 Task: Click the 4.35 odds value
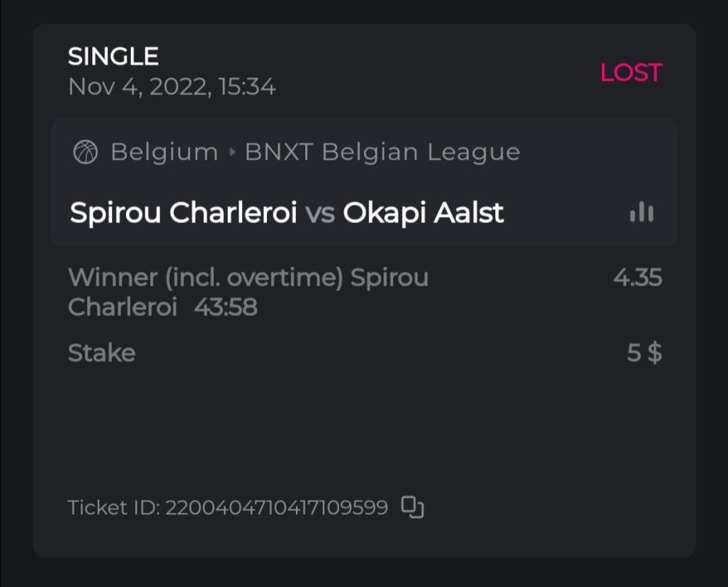(x=637, y=278)
